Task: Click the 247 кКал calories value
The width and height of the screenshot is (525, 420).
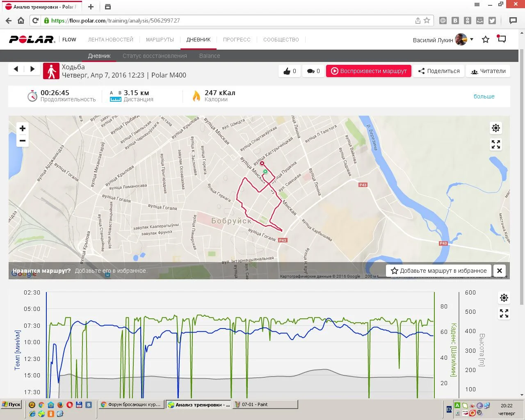Action: click(x=220, y=93)
